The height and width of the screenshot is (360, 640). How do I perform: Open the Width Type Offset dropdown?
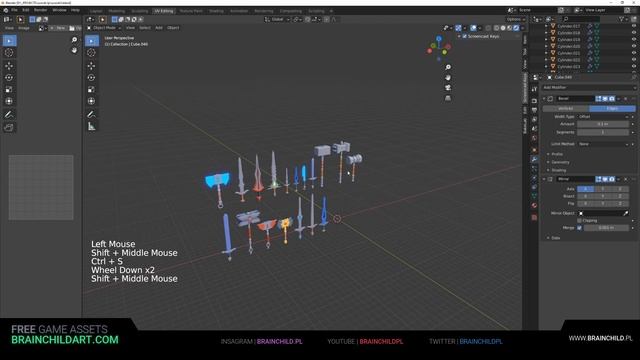click(603, 117)
